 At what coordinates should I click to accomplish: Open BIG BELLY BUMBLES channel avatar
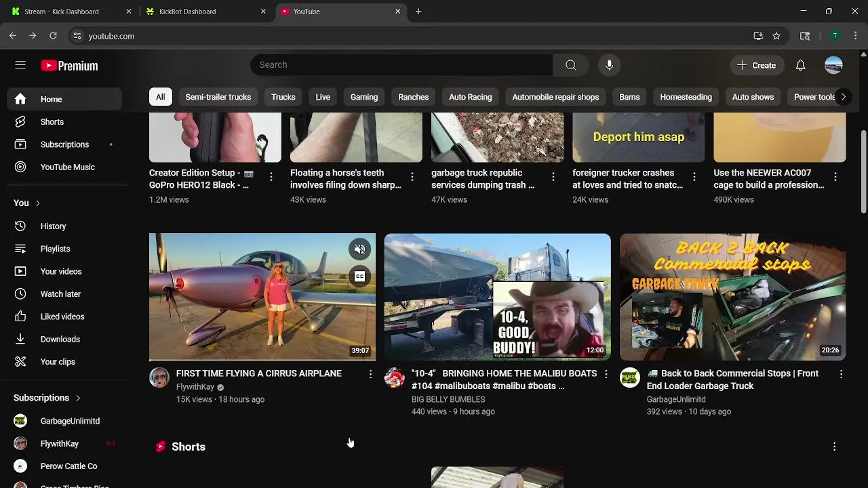point(394,378)
